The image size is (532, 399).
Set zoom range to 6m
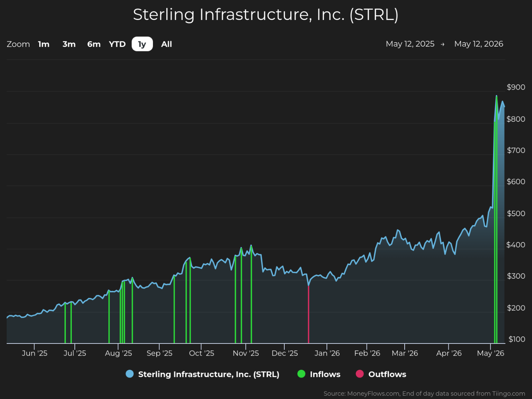pos(94,44)
